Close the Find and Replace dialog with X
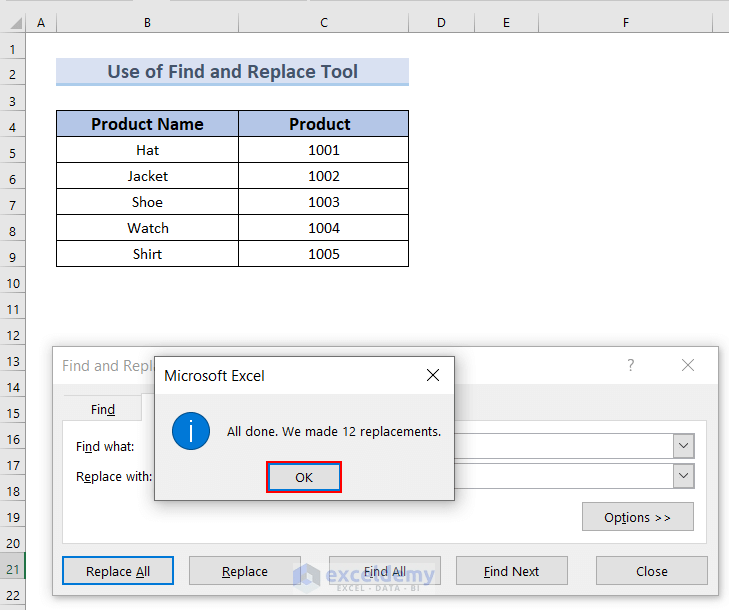 (688, 365)
